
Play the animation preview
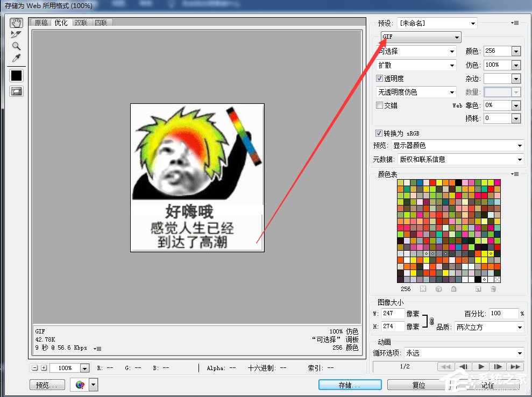point(481,367)
